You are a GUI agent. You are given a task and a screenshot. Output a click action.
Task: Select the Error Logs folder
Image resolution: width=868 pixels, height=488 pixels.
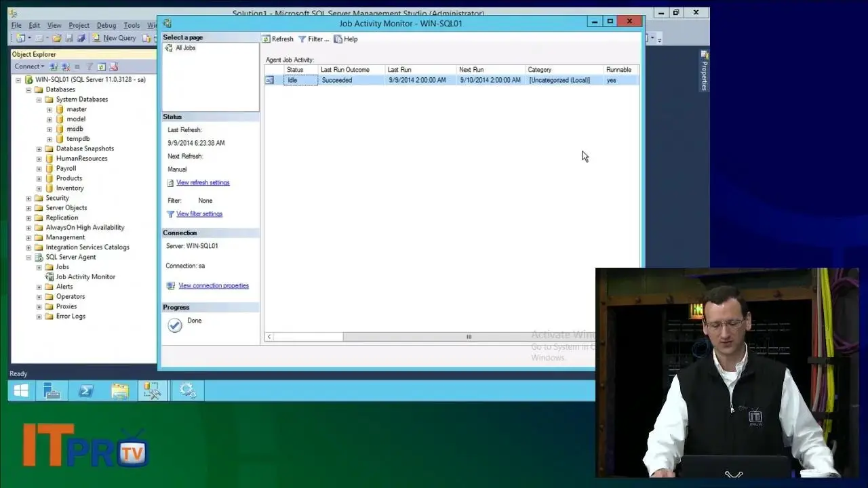click(71, 317)
